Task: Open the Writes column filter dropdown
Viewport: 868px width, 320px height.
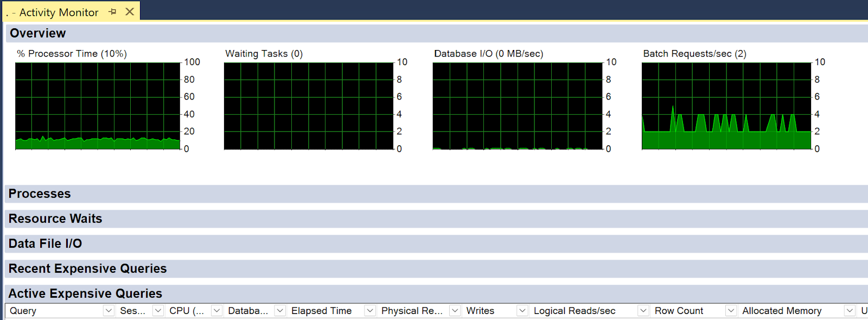Action: click(x=522, y=311)
